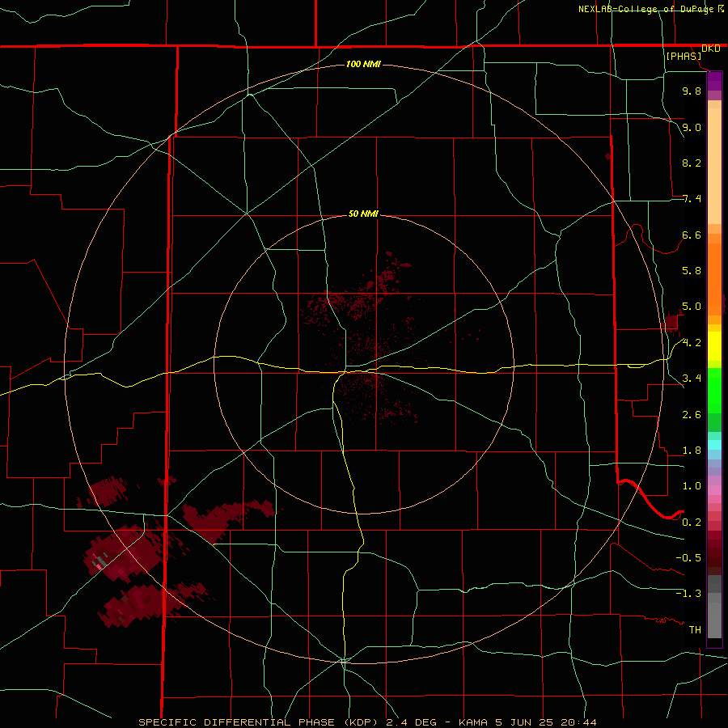Click the 2.6 legend value

(x=692, y=415)
